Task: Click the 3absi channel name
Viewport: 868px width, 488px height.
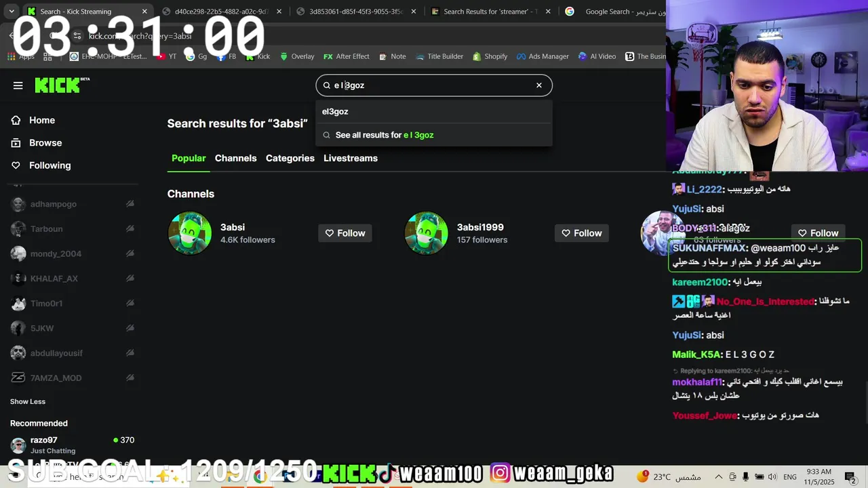Action: tap(233, 227)
